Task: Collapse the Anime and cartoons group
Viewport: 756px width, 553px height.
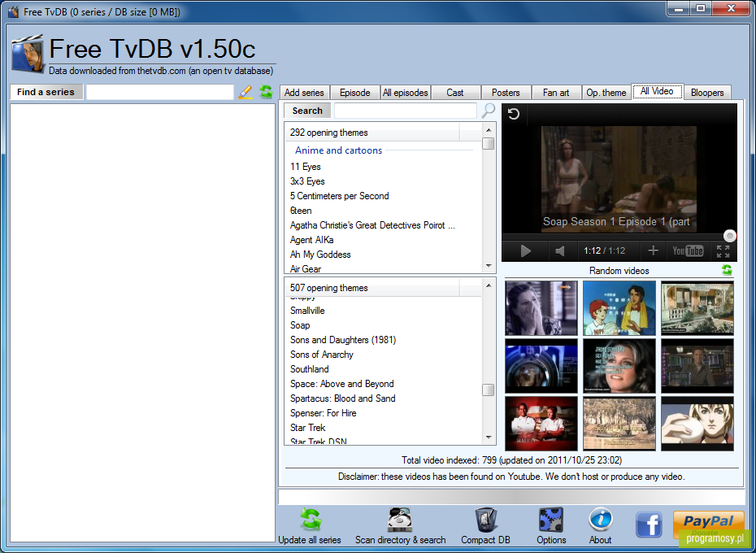Action: pyautogui.click(x=338, y=150)
